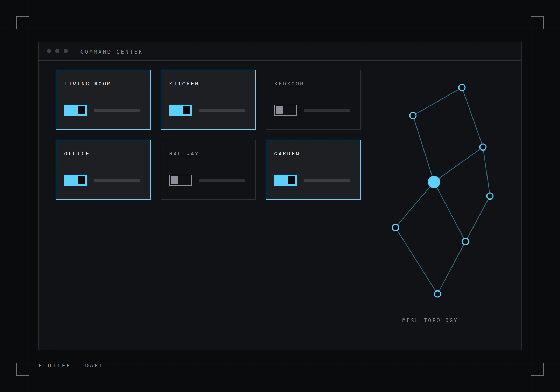The image size is (560, 392).
Task: Select the filled central hub mesh node
Action: pos(434,182)
